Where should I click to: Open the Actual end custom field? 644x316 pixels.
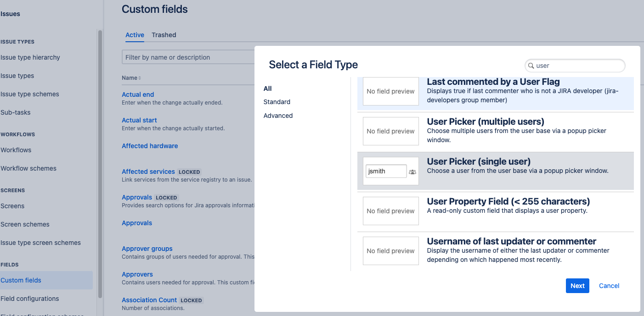138,94
